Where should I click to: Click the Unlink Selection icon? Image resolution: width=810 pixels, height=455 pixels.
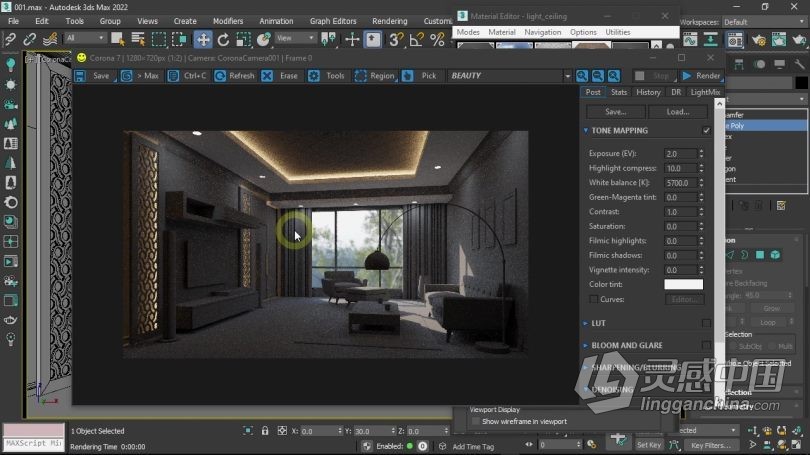click(29, 39)
